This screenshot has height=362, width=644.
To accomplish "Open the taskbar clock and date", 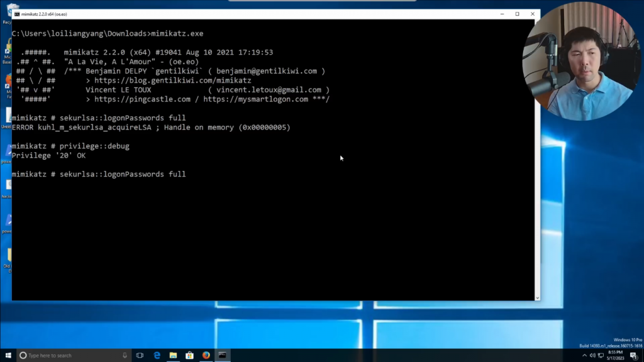I will click(x=615, y=356).
